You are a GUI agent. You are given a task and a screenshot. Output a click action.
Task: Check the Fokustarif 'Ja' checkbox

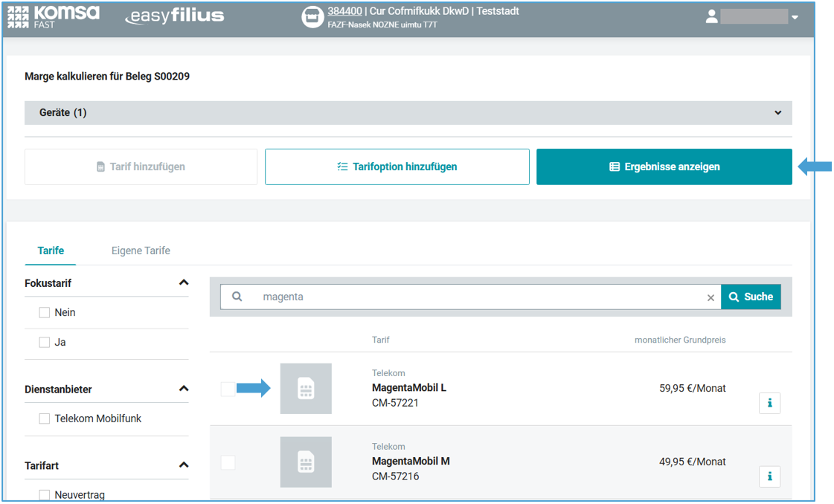coord(45,343)
